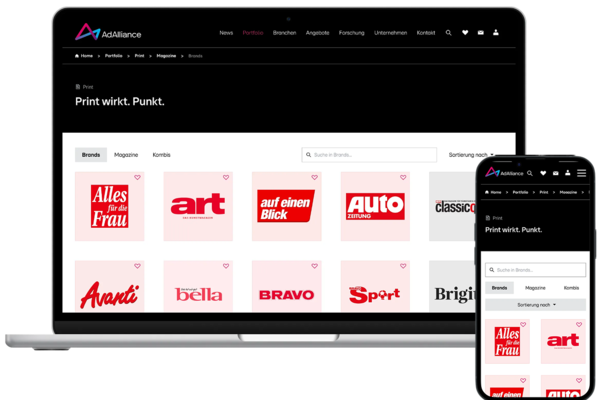Open Portfolio menu item in laptop navigation
600x400 pixels.
(253, 33)
